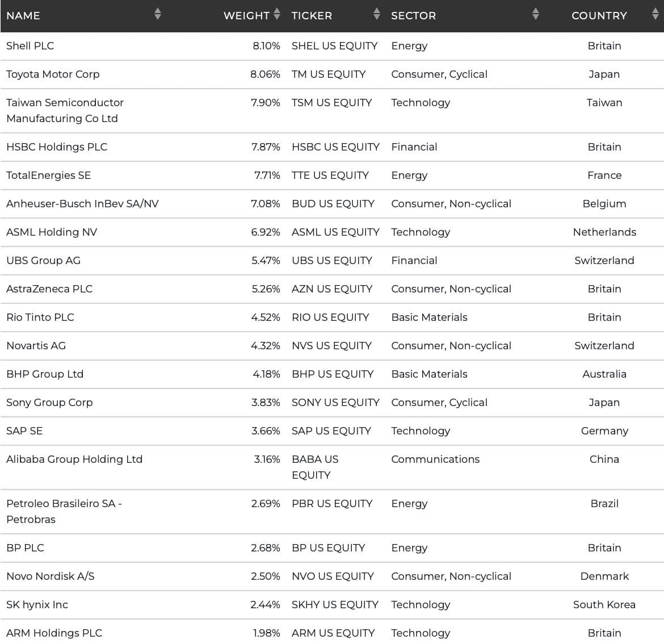Screen dimensions: 664x644
Task: Select the TotalEnergies SE row name
Action: point(49,175)
